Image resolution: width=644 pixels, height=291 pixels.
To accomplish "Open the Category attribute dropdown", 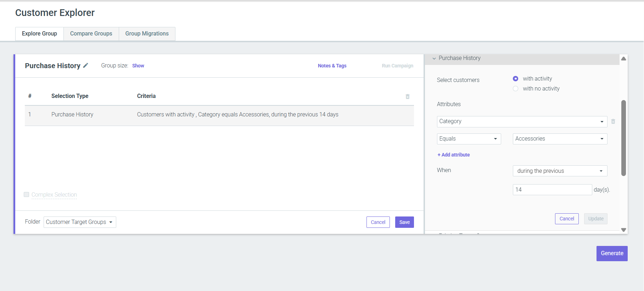I will click(522, 121).
